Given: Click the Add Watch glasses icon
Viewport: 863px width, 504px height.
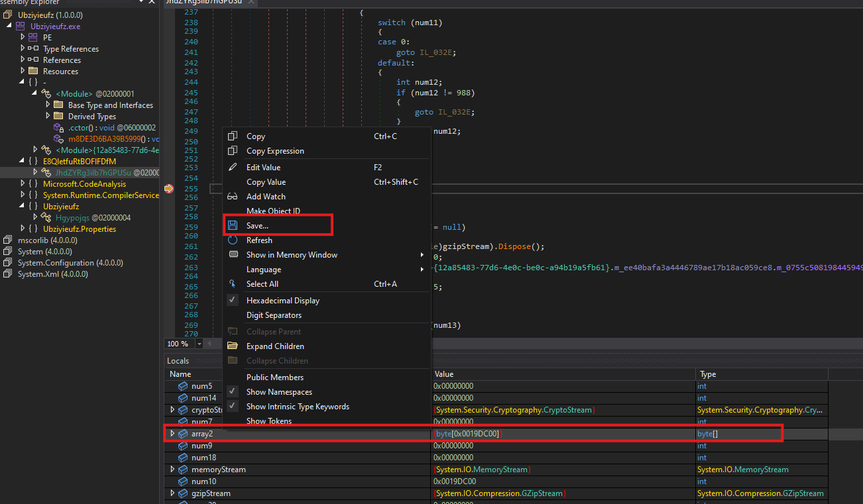Looking at the screenshot, I should point(233,197).
